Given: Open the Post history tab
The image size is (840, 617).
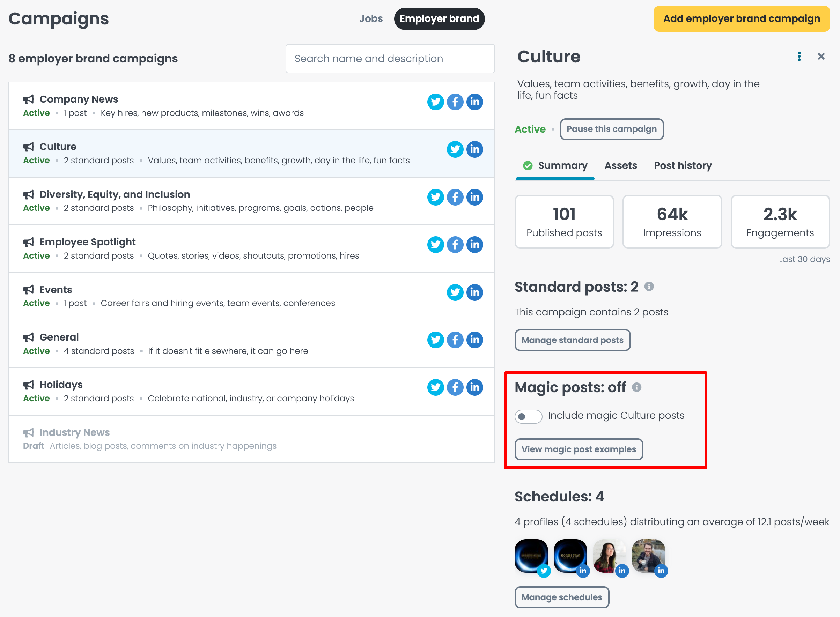Looking at the screenshot, I should pyautogui.click(x=683, y=165).
